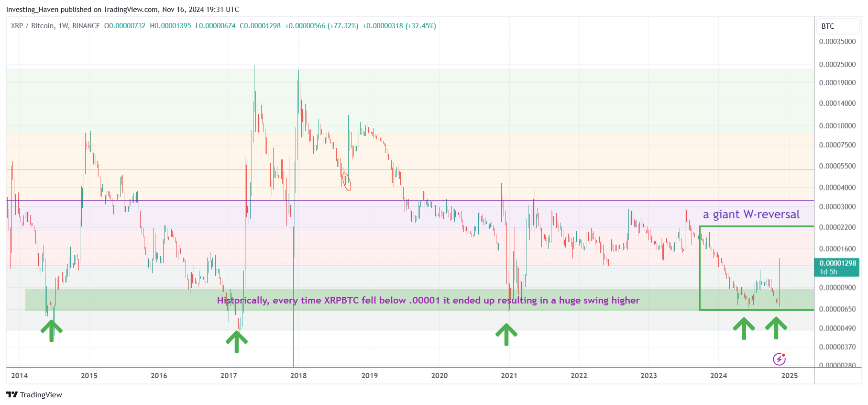Click the change value +0.00000318 (+32.45%)
The height and width of the screenshot is (405, 868).
tap(399, 26)
